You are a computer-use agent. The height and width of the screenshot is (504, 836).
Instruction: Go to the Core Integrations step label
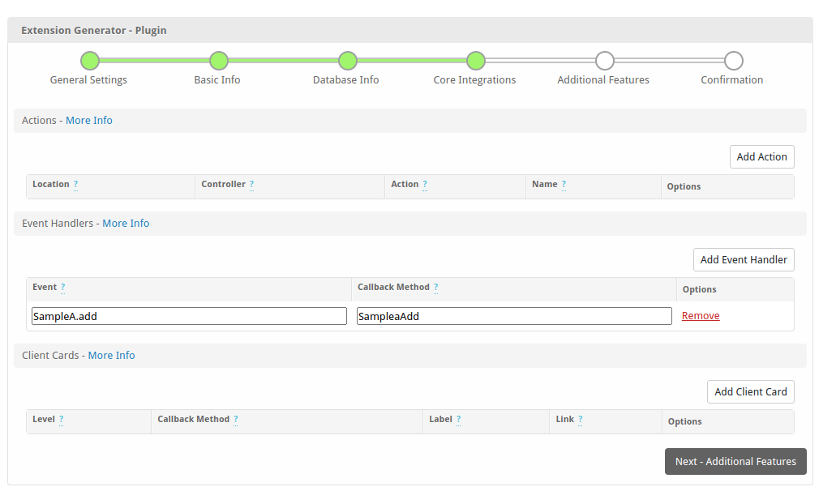(474, 80)
